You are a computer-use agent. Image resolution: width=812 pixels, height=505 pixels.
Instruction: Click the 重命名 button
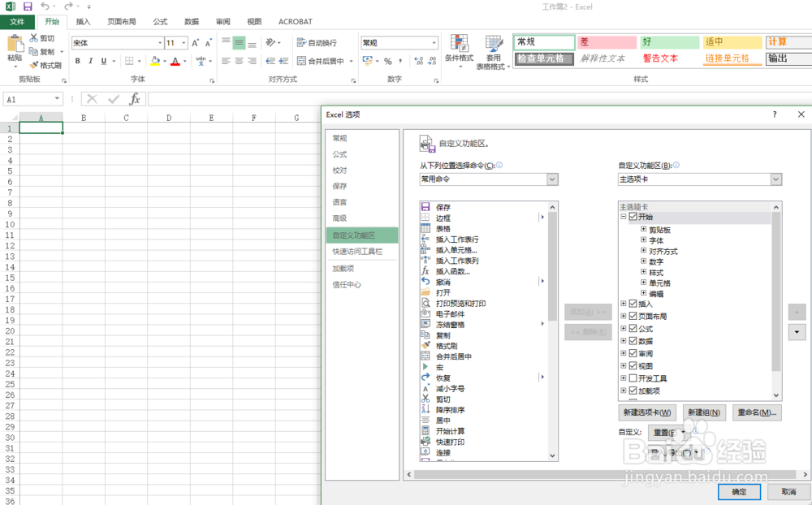pos(757,412)
